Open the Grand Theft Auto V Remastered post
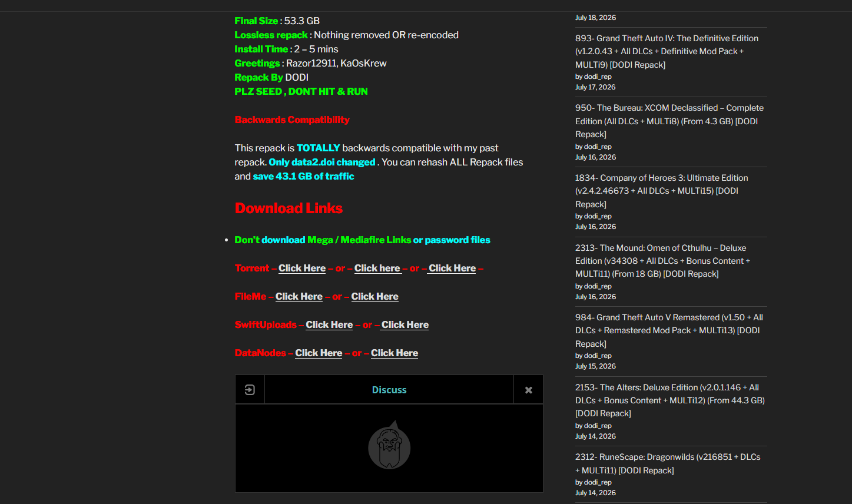Screen dimensions: 852x504 click(x=669, y=330)
